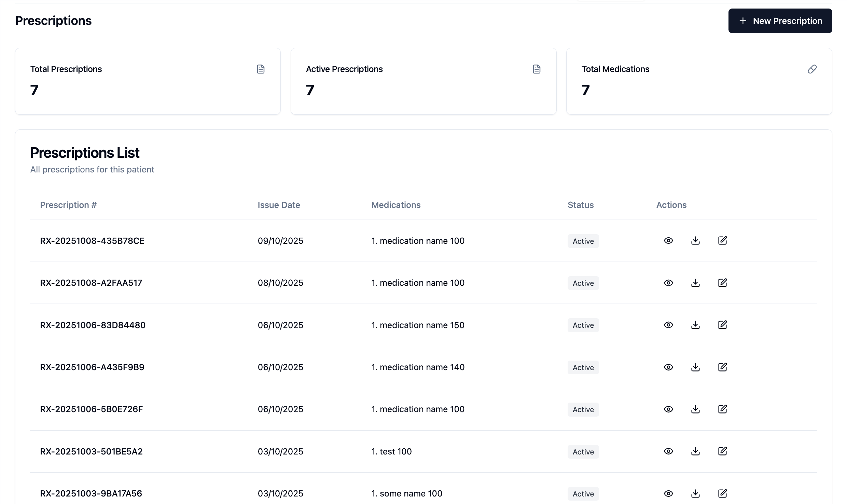
Task: Download prescription RX-20251008-435B78CE
Action: pos(695,241)
